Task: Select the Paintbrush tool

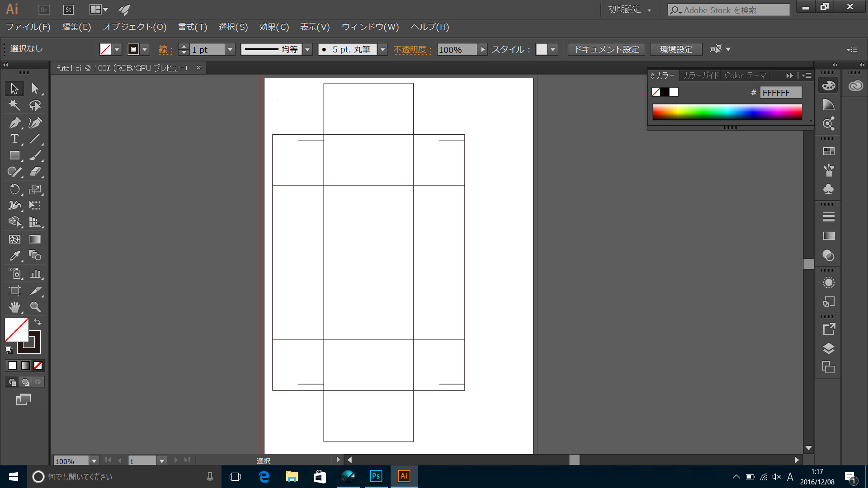Action: [35, 155]
